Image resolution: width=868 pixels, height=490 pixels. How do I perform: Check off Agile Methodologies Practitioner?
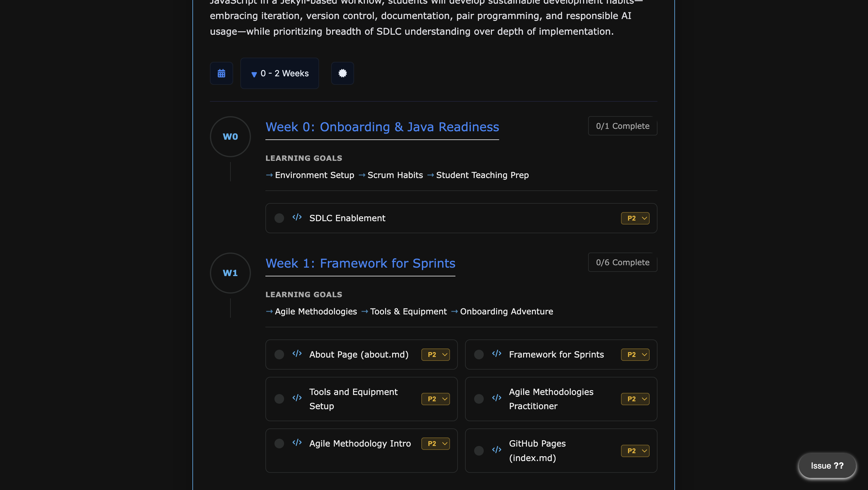coord(478,399)
